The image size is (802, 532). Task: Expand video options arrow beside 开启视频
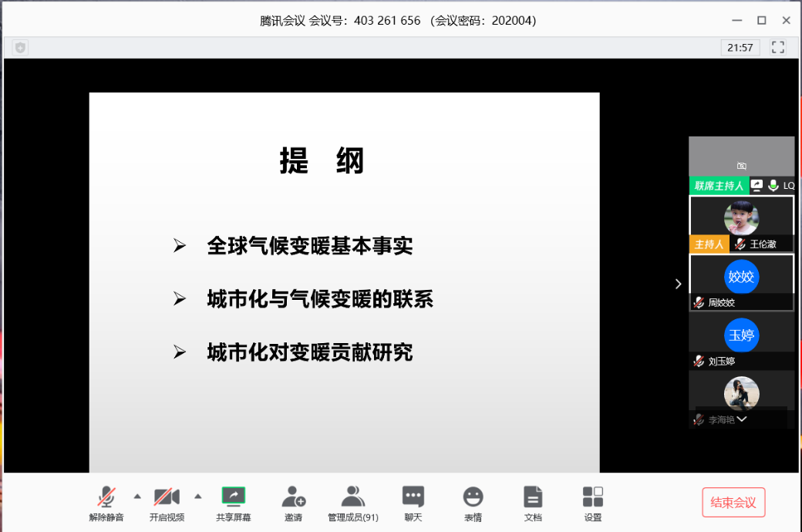pos(197,496)
